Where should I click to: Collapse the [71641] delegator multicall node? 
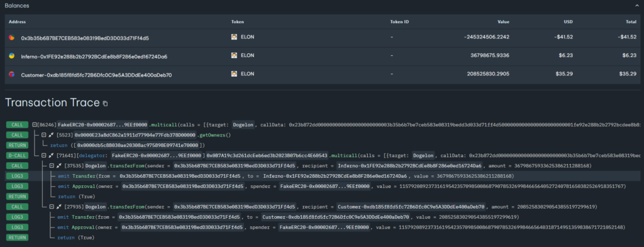click(x=43, y=155)
